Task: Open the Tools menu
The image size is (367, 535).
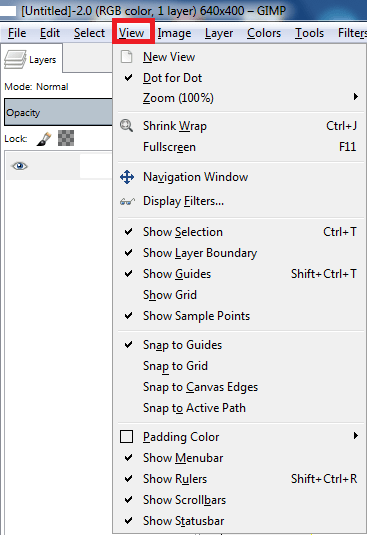Action: (309, 33)
